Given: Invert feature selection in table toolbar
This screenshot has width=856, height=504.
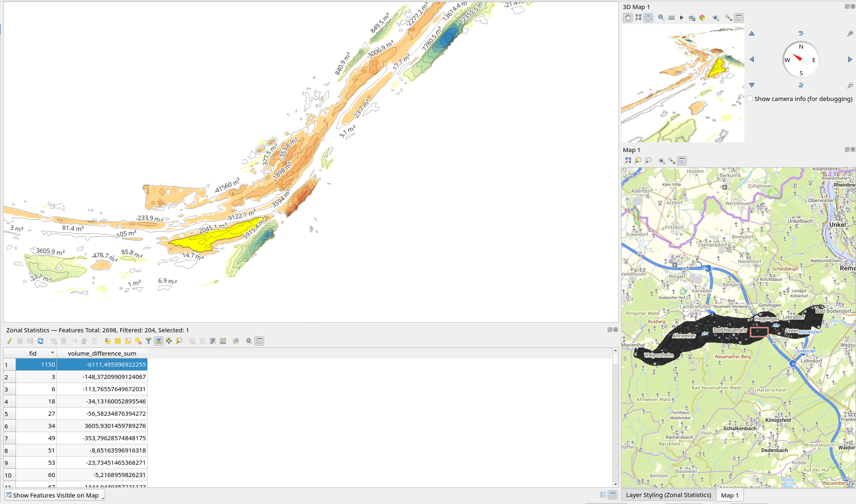Looking at the screenshot, I should (x=128, y=341).
